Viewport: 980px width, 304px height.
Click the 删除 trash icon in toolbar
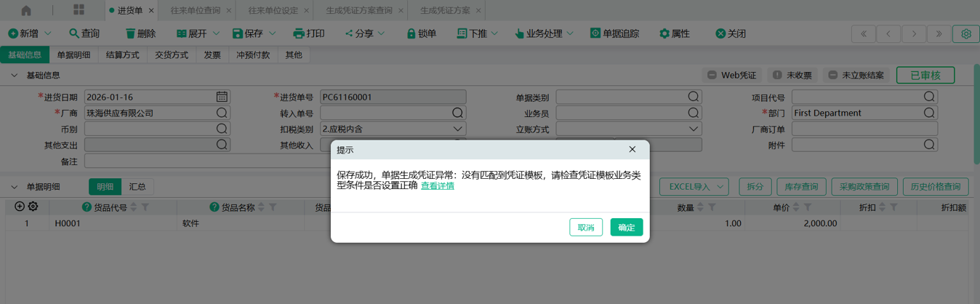(x=131, y=33)
